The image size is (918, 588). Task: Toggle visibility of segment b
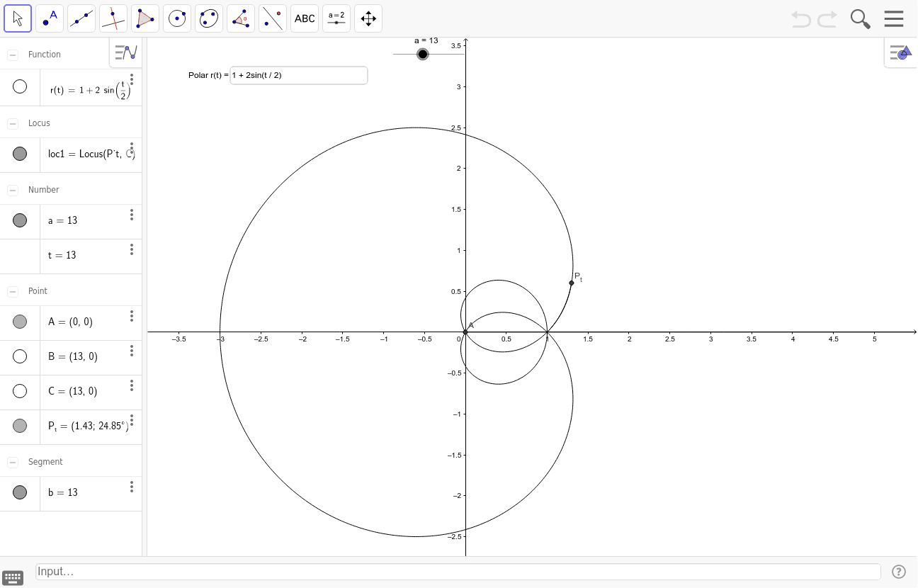point(20,492)
